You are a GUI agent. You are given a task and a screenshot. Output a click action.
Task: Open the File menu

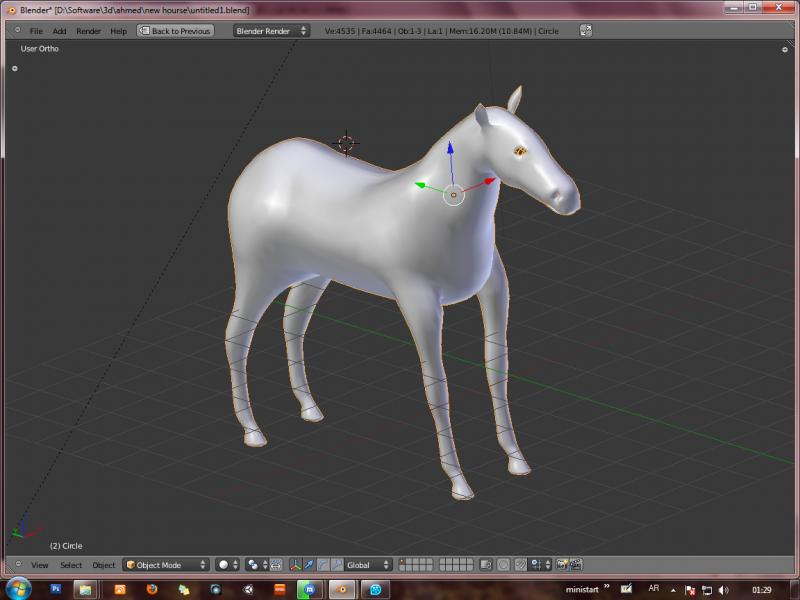(36, 31)
